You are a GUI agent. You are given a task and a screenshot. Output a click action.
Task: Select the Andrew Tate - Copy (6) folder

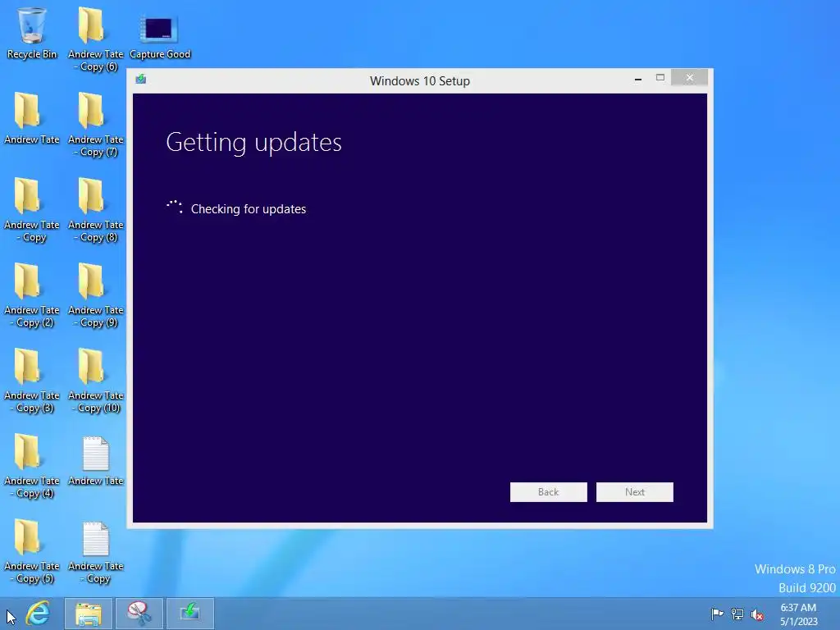95,39
